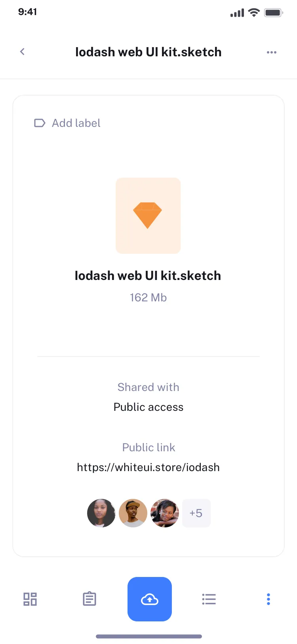
Task: Tap the back chevron to return
Action: point(22,52)
